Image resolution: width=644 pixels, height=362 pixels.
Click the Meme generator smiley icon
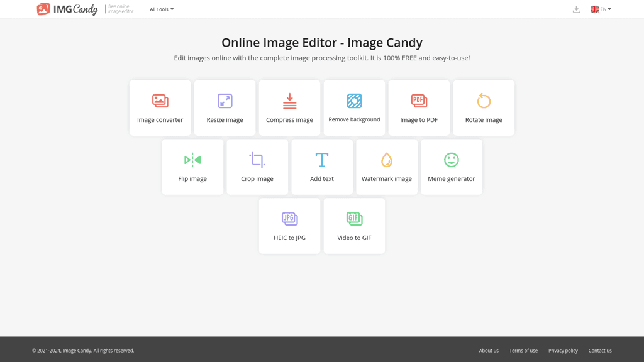click(452, 160)
